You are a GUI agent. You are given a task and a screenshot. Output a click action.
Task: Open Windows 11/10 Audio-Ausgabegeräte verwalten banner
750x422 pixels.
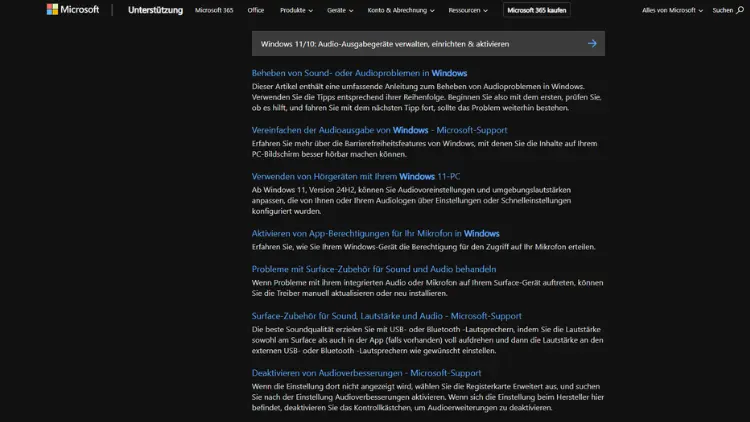pos(428,44)
